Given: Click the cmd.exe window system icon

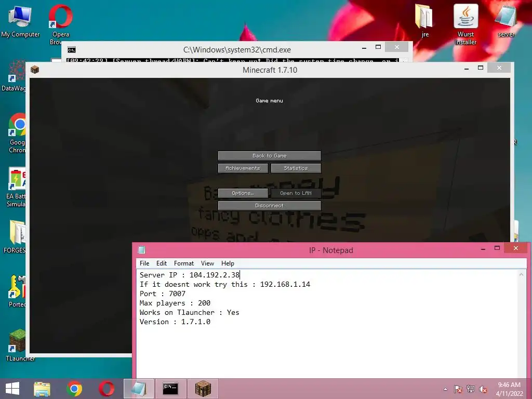Looking at the screenshot, I should (72, 50).
